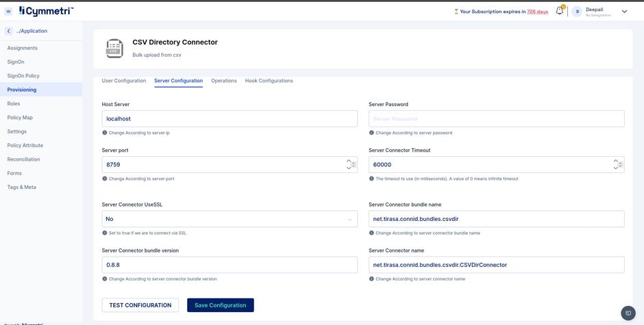
Task: Click the Cymmetri logo
Action: (47, 11)
